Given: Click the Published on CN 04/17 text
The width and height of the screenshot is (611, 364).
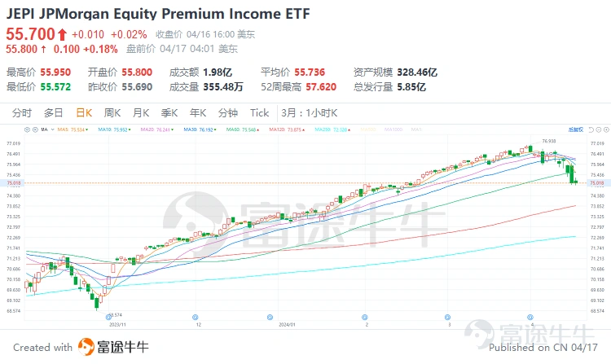Looking at the screenshot, I should point(543,347).
